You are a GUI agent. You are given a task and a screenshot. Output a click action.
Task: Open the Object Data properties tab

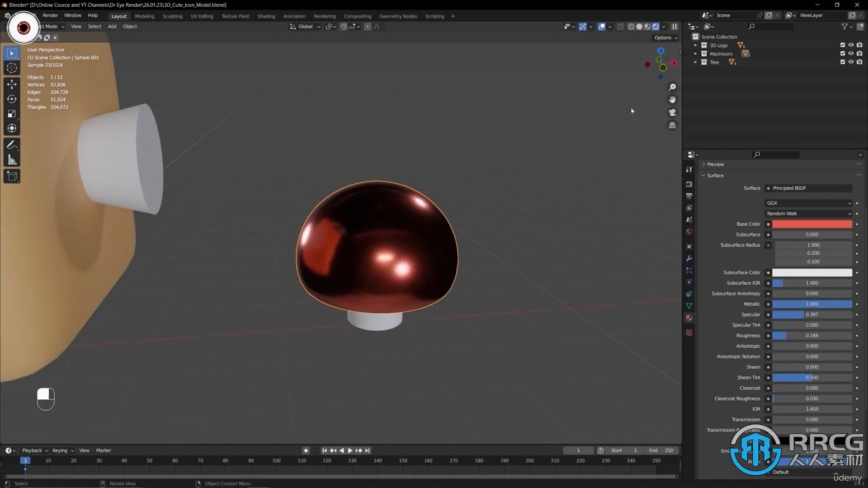[689, 306]
